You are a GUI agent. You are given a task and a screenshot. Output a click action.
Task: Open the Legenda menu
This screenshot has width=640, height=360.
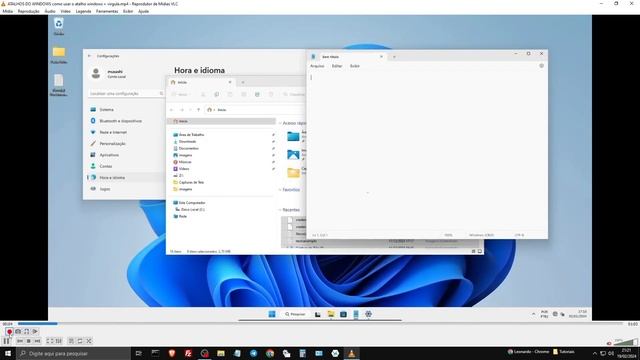click(83, 11)
